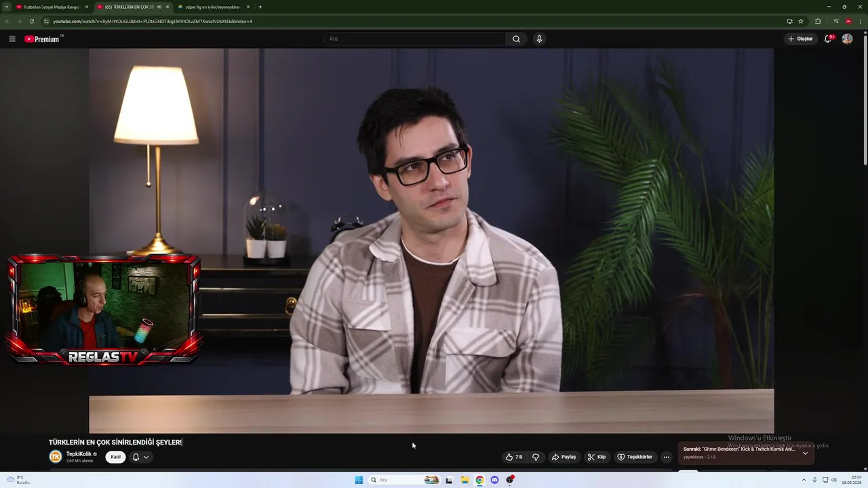Click the search magnifier button
This screenshot has width=868, height=488.
pos(516,39)
